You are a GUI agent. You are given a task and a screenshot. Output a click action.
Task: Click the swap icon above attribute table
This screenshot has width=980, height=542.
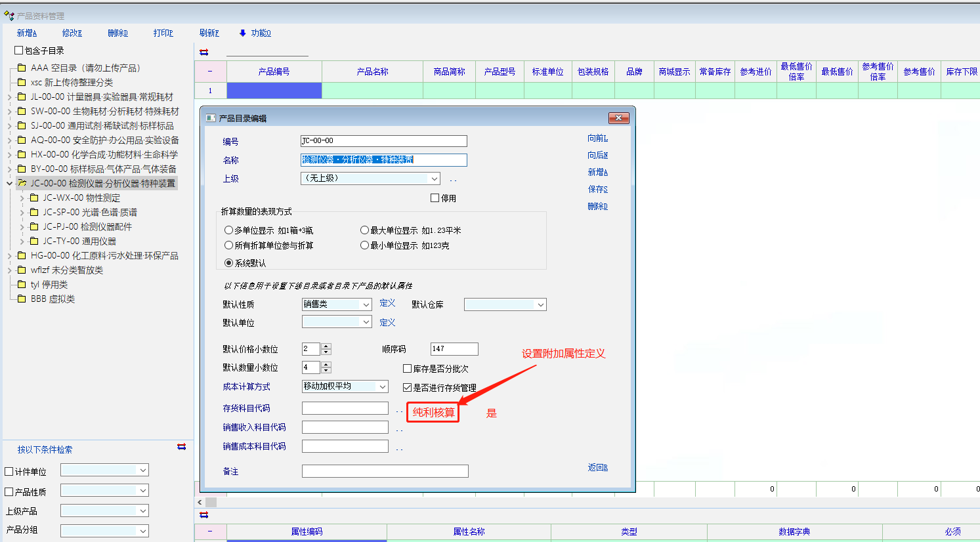(203, 515)
